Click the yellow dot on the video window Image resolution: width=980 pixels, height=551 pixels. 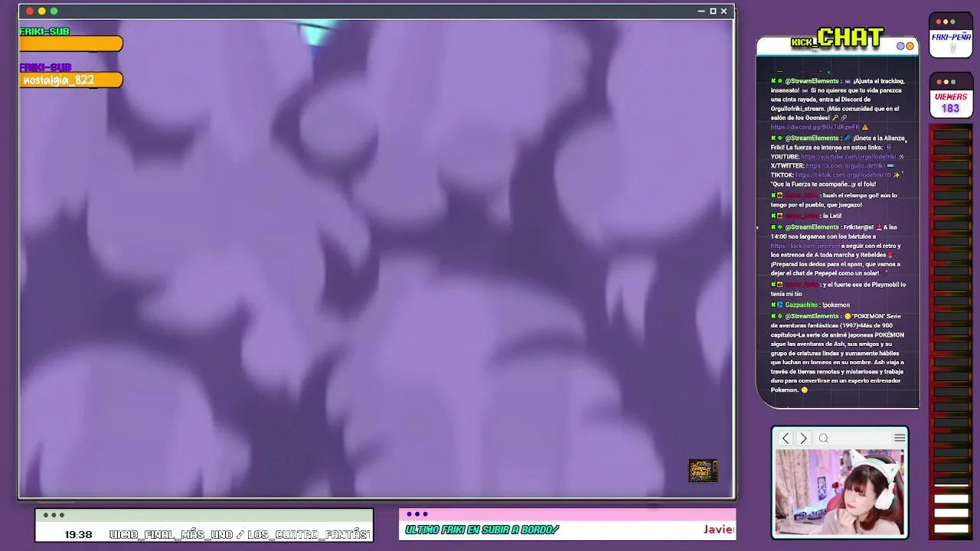(41, 11)
